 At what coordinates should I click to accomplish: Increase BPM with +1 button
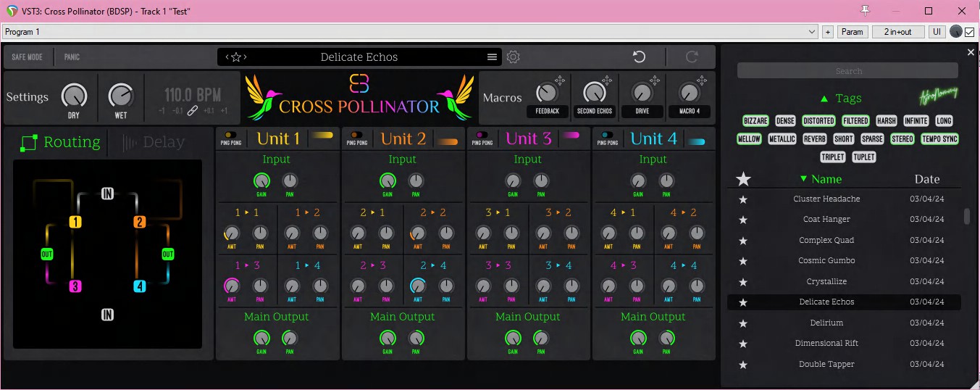coord(224,111)
